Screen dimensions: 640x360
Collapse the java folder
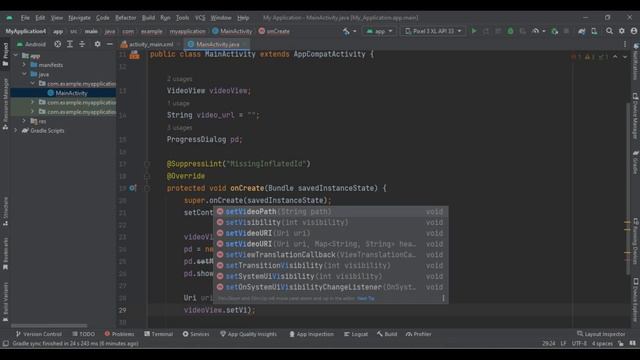tap(24, 74)
